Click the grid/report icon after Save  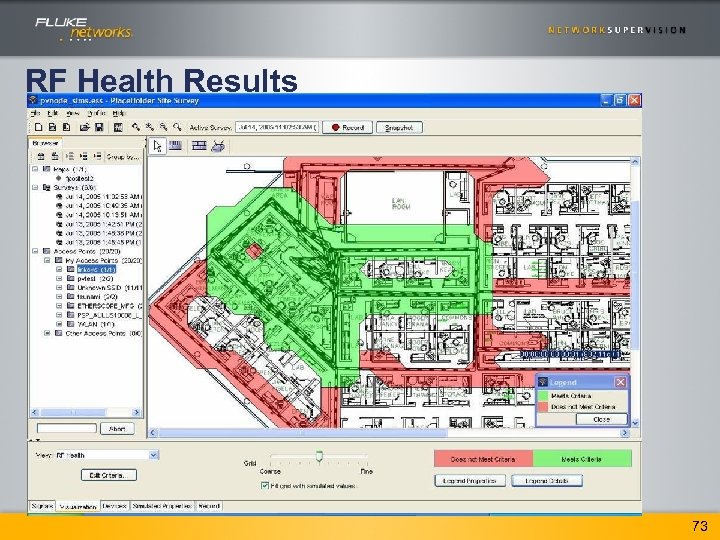click(118, 127)
